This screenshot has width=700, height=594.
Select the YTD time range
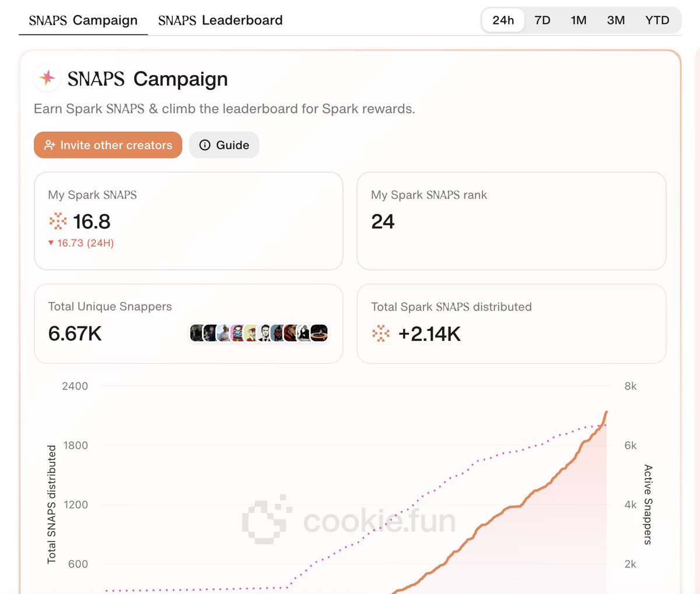[657, 20]
